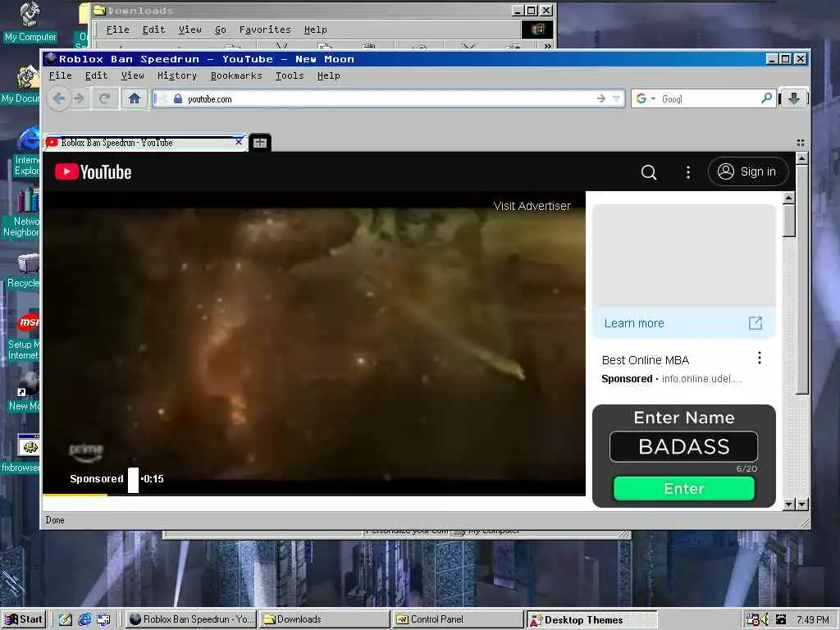
Task: Click the sidebar scrollbar up arrow
Action: pos(788,198)
